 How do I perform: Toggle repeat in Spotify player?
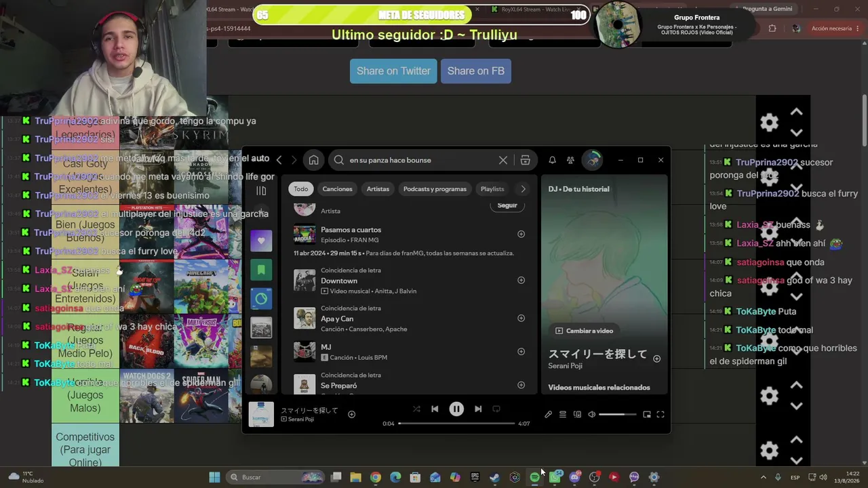pos(496,409)
